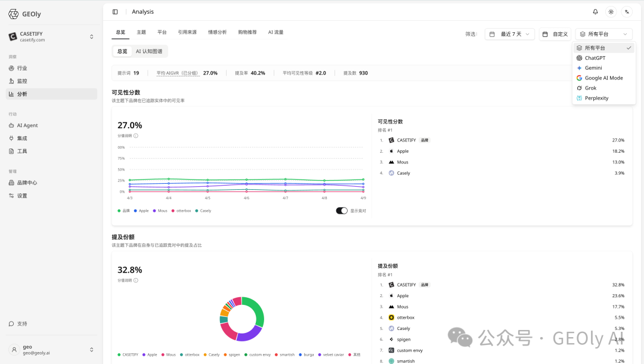Open 支持 support sidebar item
Screen dimensions: 644x364
(52, 324)
